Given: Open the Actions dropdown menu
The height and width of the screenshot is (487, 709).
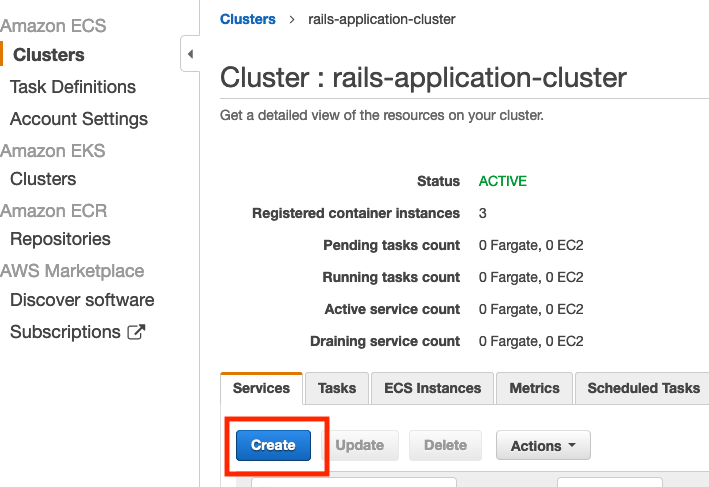Looking at the screenshot, I should click(x=543, y=445).
